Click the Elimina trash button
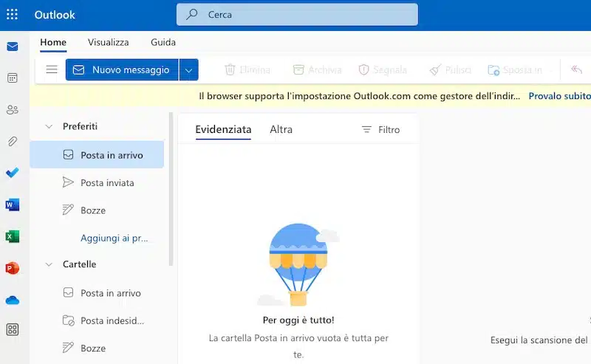Viewport: 591px width, 364px height. (247, 69)
